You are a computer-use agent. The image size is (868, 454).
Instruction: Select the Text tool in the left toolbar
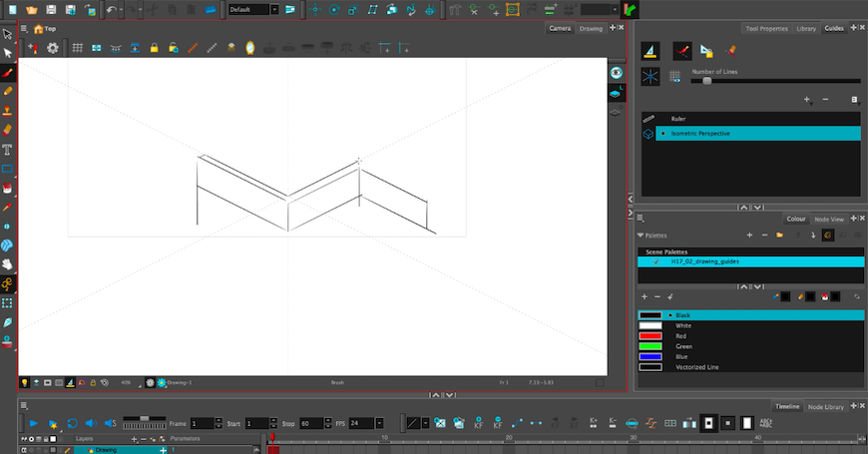pyautogui.click(x=7, y=150)
